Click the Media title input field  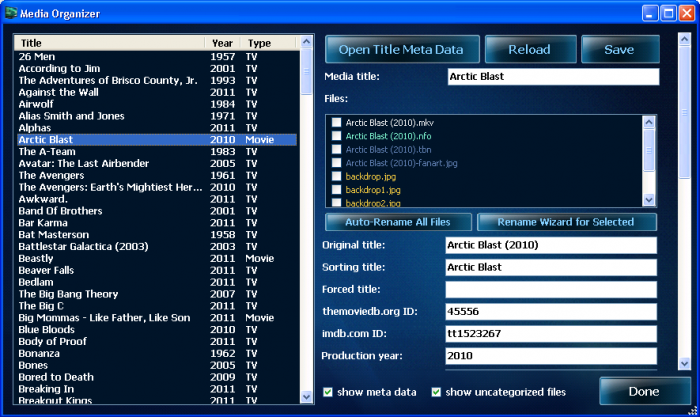click(553, 76)
